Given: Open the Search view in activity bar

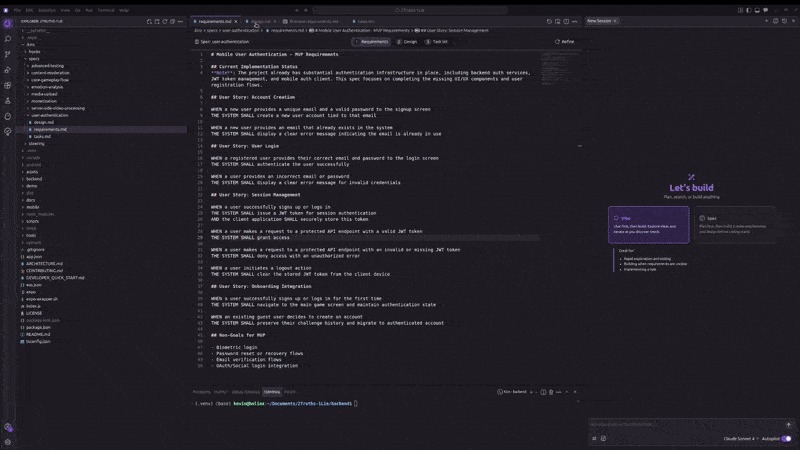Looking at the screenshot, I should [8, 39].
